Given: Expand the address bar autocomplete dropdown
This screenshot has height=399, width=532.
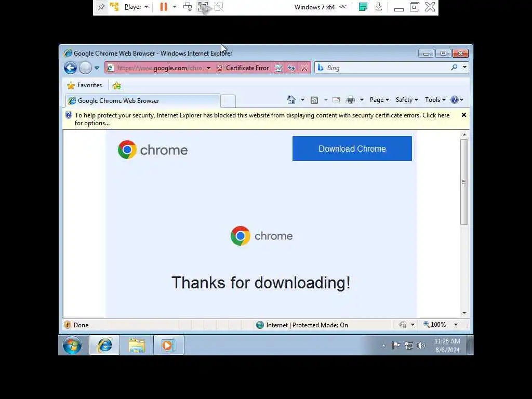Looking at the screenshot, I should pyautogui.click(x=208, y=68).
